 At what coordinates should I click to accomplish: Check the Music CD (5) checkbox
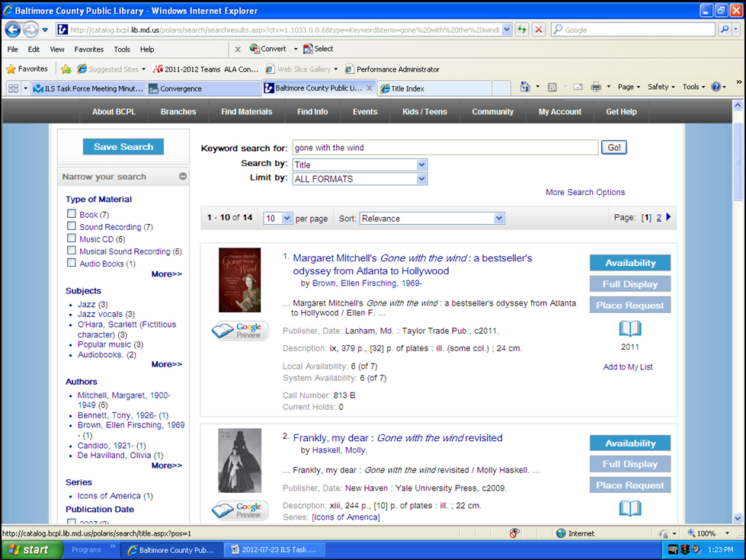pos(72,238)
